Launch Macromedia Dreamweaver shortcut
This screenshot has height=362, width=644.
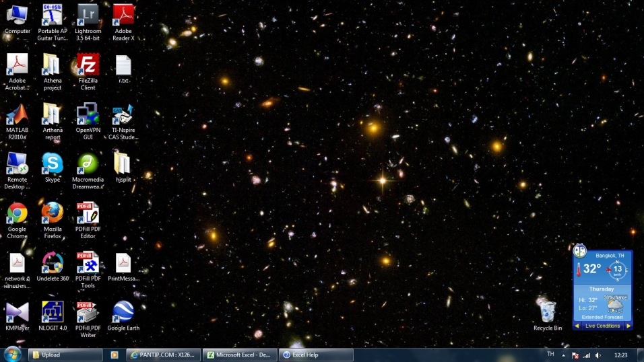pyautogui.click(x=88, y=171)
